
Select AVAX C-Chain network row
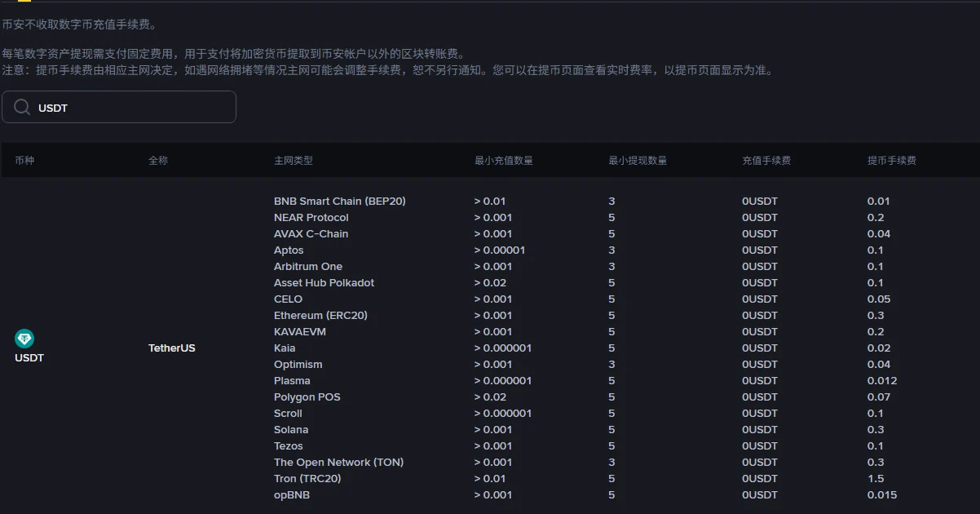(311, 234)
